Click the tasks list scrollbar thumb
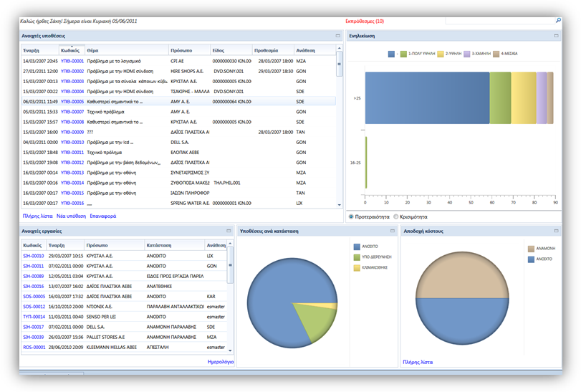The image size is (581, 392). click(230, 265)
